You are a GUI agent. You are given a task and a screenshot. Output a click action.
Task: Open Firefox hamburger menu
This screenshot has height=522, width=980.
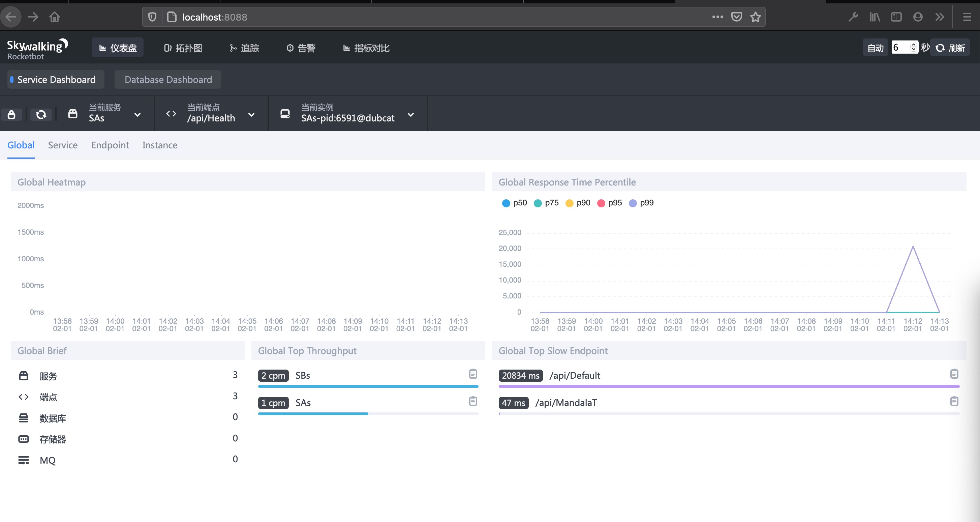[967, 17]
